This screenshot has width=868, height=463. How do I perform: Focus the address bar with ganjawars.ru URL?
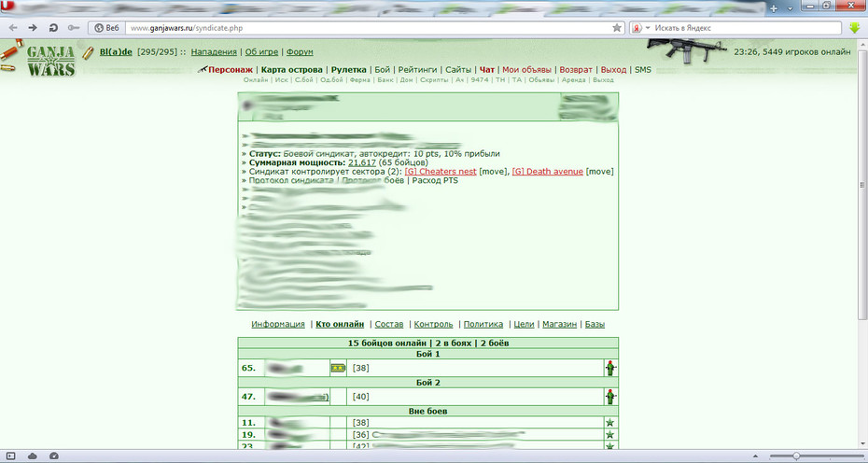click(368, 28)
